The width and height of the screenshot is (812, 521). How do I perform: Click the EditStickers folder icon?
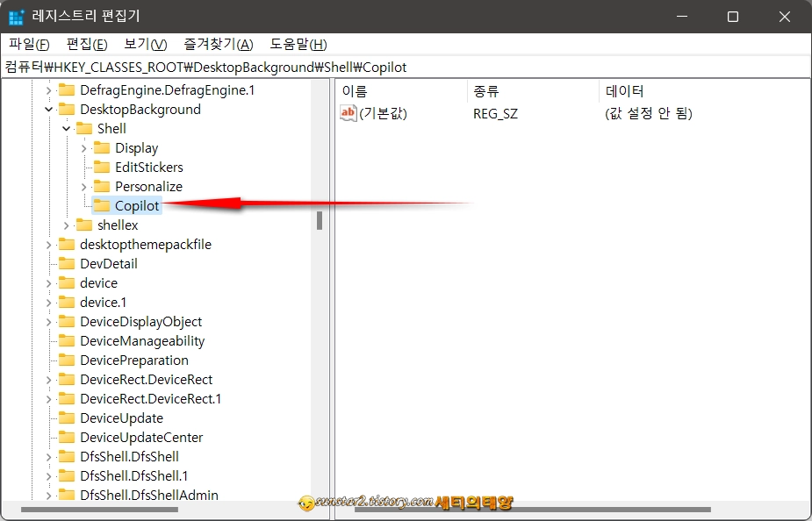[102, 168]
